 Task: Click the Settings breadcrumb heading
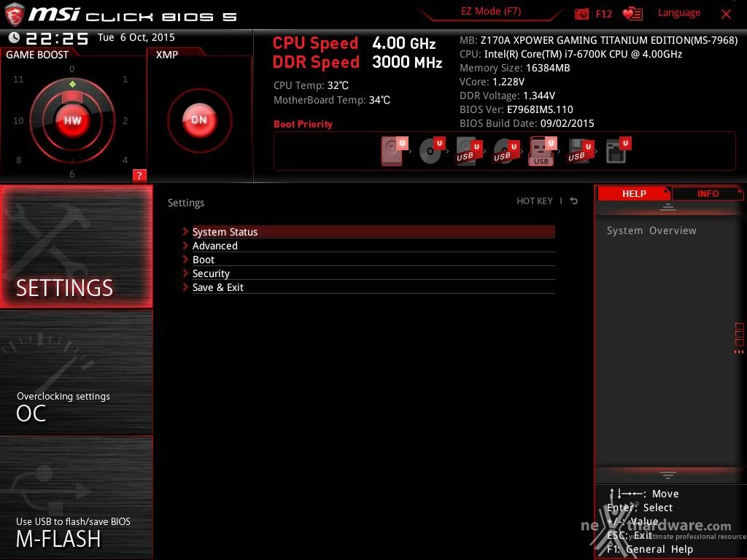[x=186, y=203]
